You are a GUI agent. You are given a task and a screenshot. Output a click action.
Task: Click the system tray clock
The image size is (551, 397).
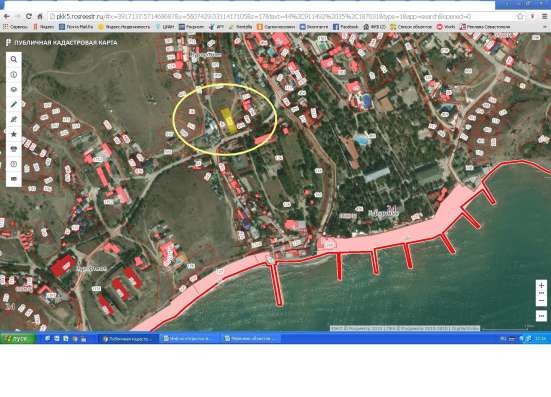[541, 339]
